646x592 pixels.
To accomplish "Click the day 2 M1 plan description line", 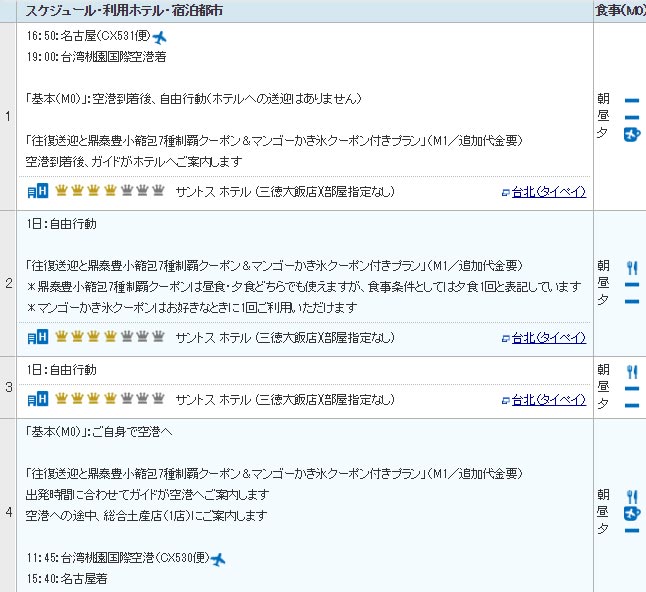I will coord(274,265).
